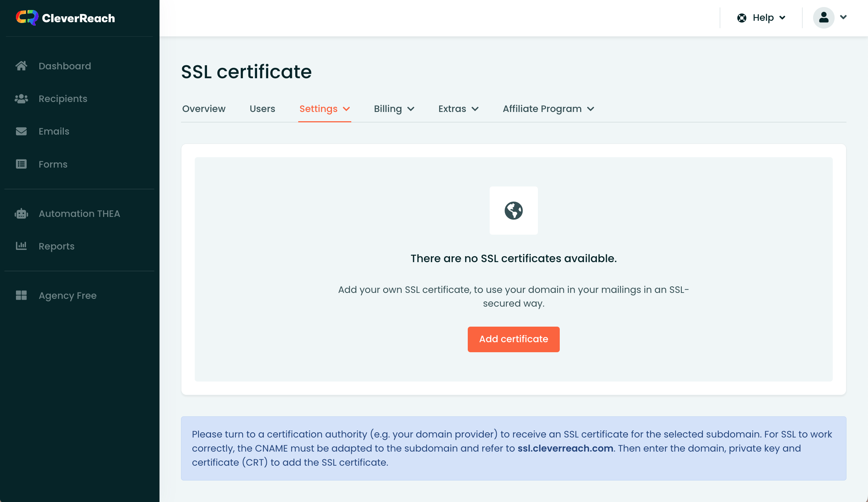
Task: Click the globe icon in empty state
Action: tap(513, 211)
